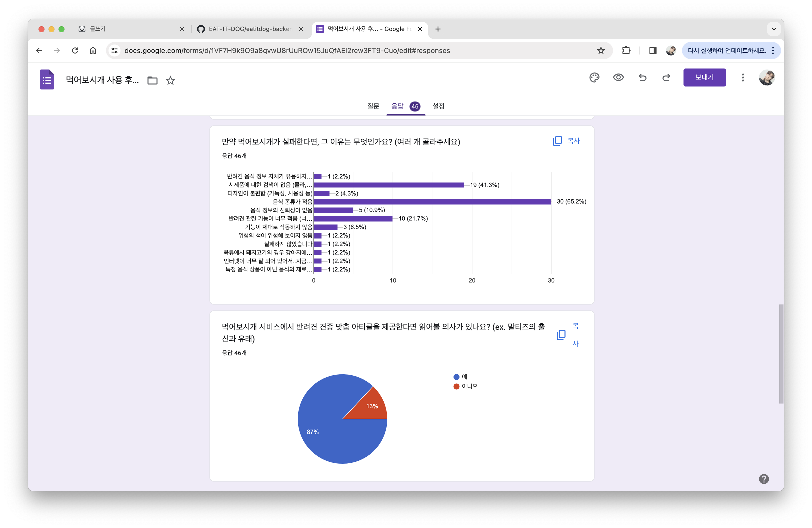Switch to the 질문 tab
The image size is (812, 528).
click(373, 106)
